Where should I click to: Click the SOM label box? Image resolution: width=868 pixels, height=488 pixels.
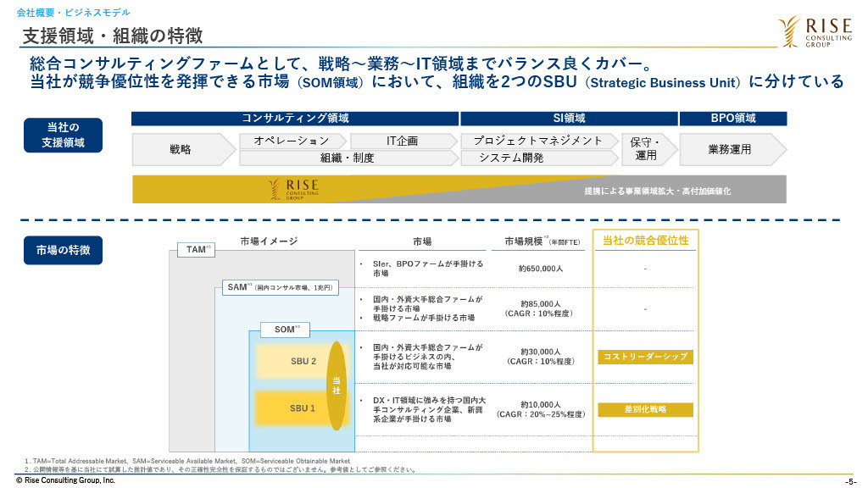pyautogui.click(x=285, y=330)
